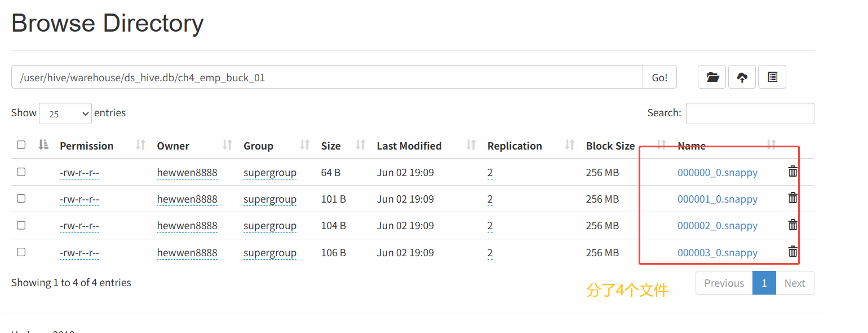The image size is (868, 333).
Task: Click the replication value for 000001_0.snappy
Action: pyautogui.click(x=490, y=199)
